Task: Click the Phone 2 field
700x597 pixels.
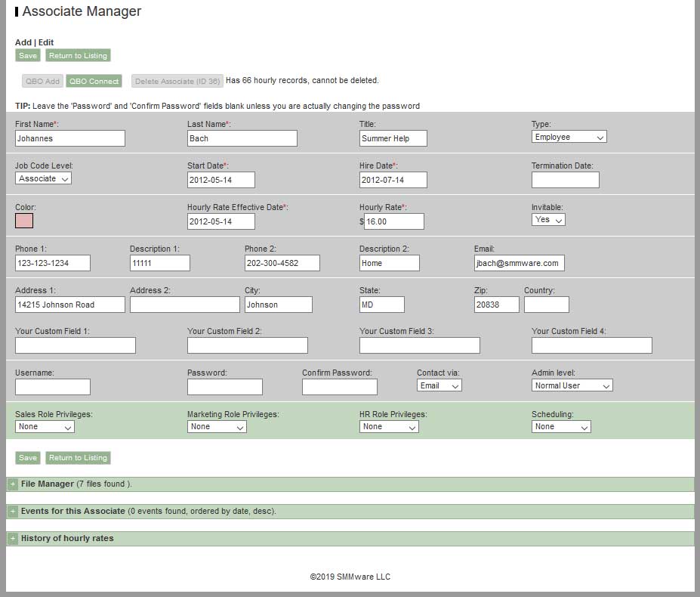Action: (x=282, y=263)
